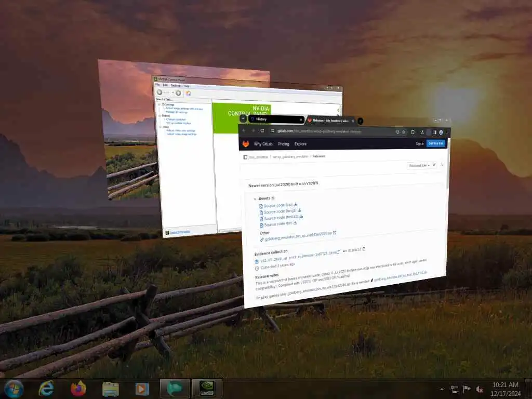Open browser downloads icon
Screen dimensions: 532x399
[422, 132]
